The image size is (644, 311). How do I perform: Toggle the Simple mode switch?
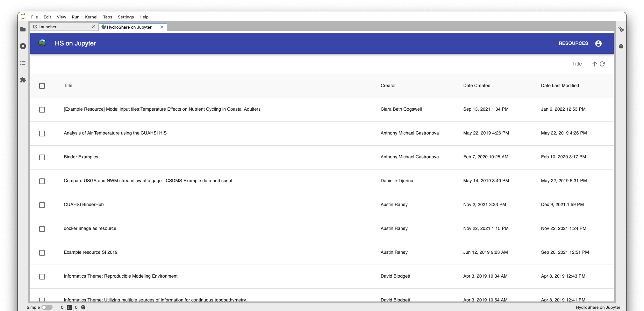pyautogui.click(x=47, y=307)
